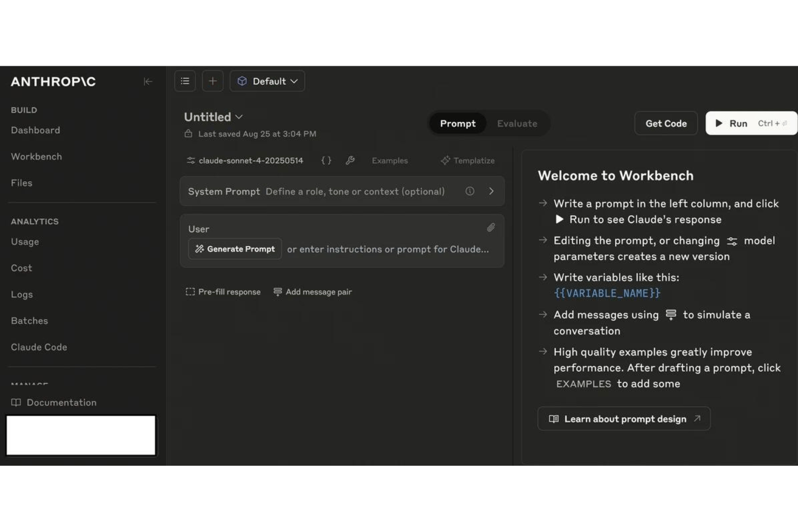
Task: Click the User label in message box
Action: tap(199, 229)
